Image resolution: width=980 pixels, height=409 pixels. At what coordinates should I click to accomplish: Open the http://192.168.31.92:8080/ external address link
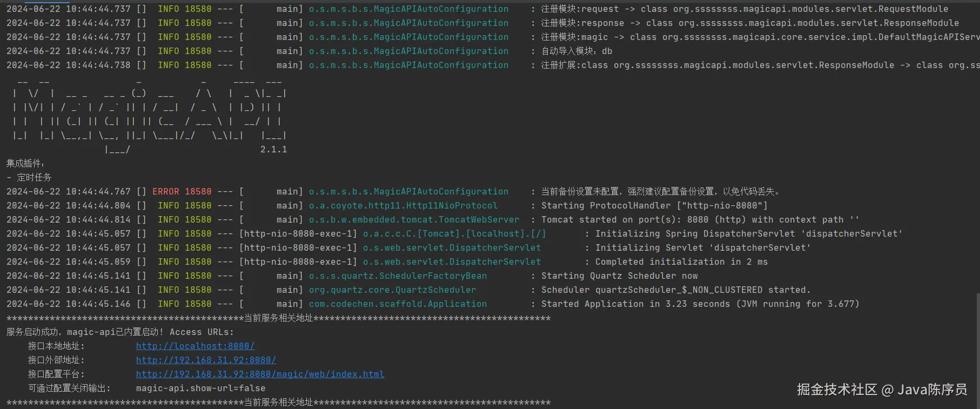pyautogui.click(x=206, y=360)
